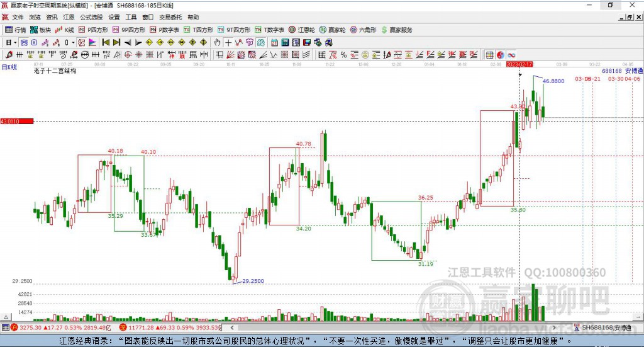
Task: Toggle the red crossed-out chart icon
Action: (x=81, y=42)
